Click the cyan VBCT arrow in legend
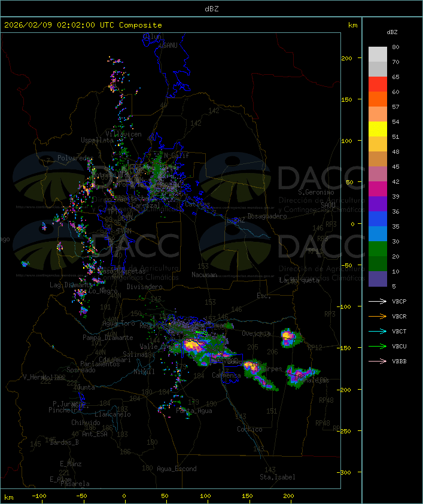The width and height of the screenshot is (423, 504). (378, 332)
